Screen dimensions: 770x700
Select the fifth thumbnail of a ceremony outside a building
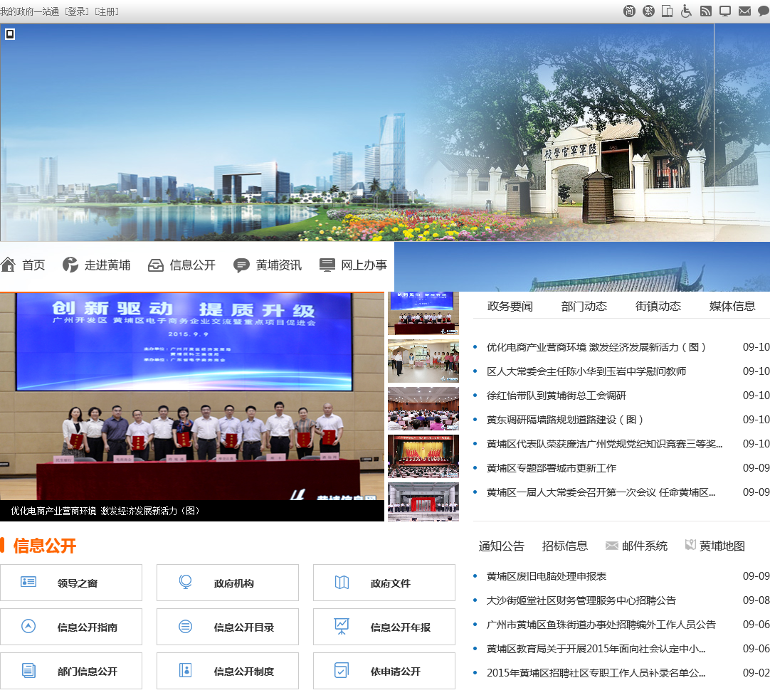423,502
